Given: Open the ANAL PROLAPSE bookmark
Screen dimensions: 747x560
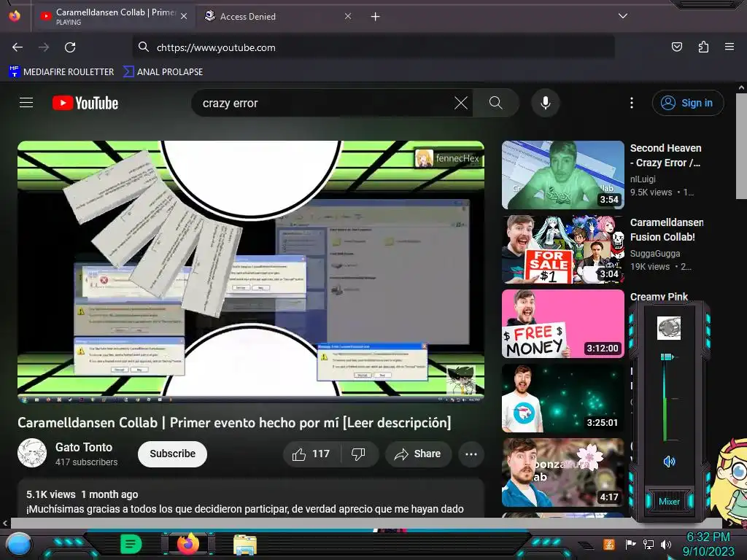Looking at the screenshot, I should [x=163, y=72].
